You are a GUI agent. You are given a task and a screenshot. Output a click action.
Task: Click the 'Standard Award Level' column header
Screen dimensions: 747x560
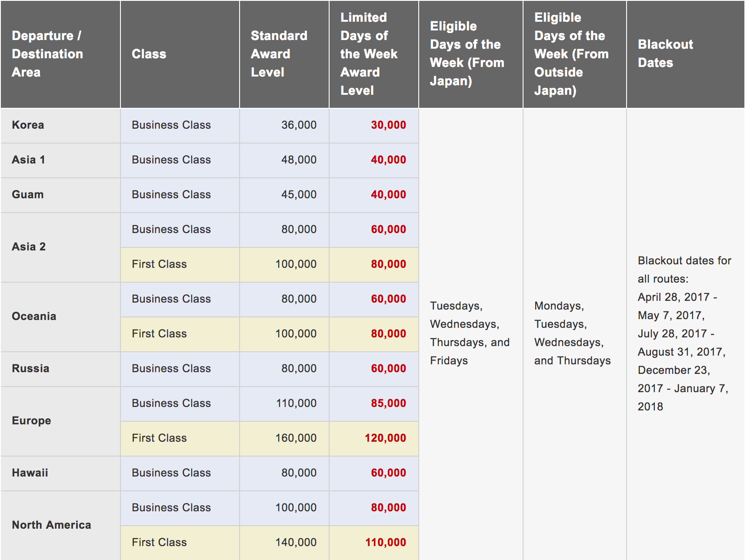click(284, 54)
